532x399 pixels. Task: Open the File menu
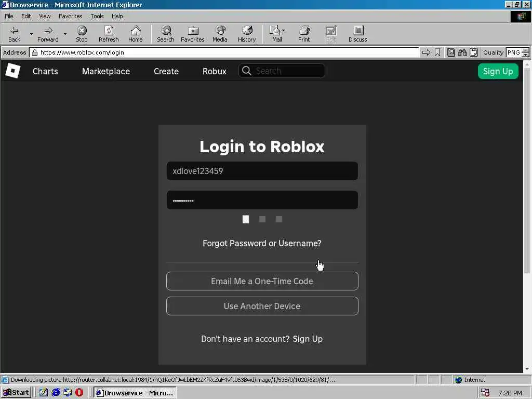click(x=9, y=16)
